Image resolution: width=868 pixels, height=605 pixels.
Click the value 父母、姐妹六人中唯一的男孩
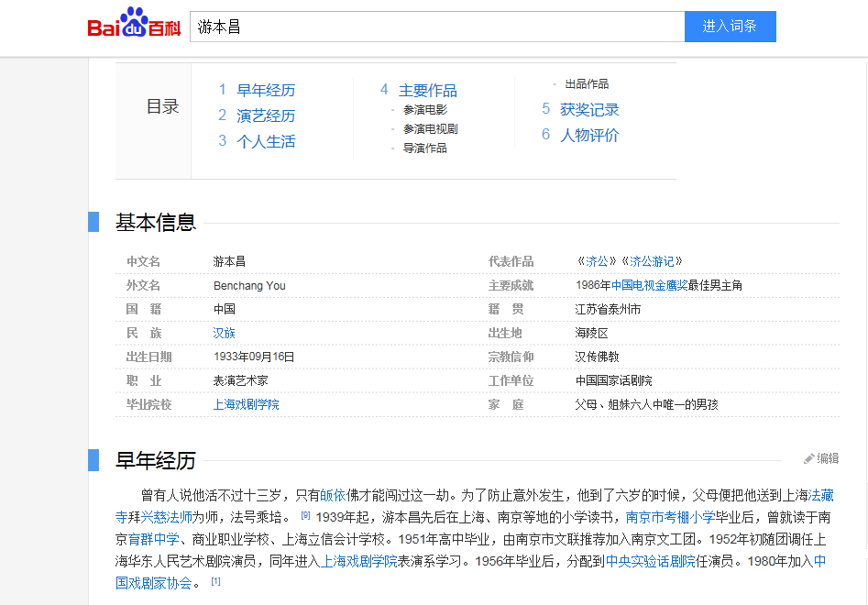(646, 404)
